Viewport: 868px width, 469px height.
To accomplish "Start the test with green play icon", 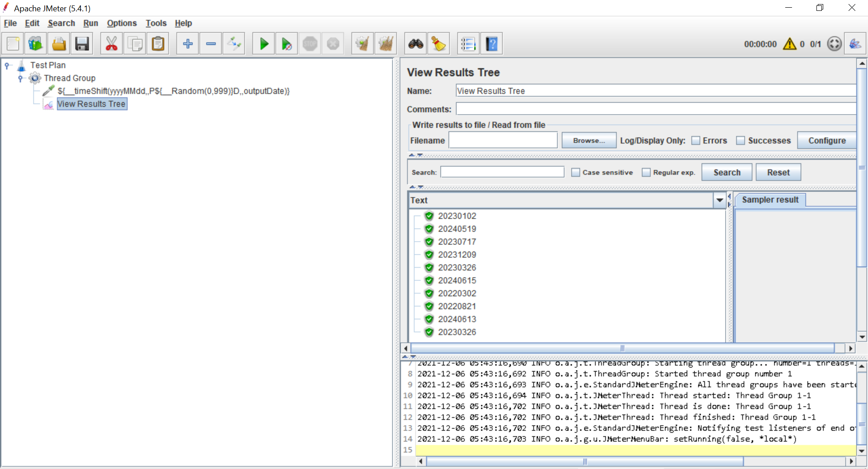I will [x=264, y=44].
